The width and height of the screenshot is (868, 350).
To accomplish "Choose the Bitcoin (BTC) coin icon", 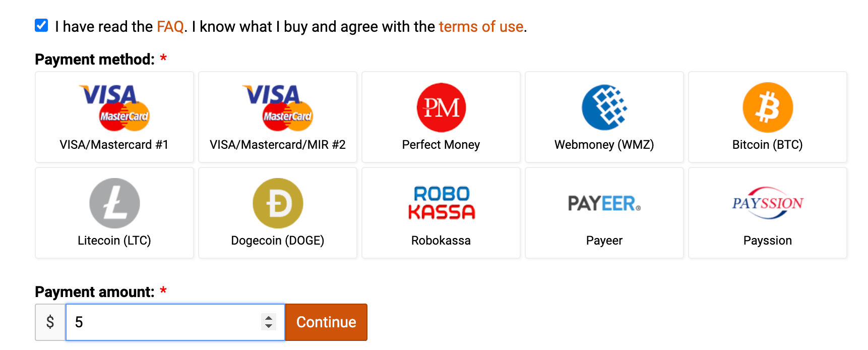I will [x=768, y=107].
